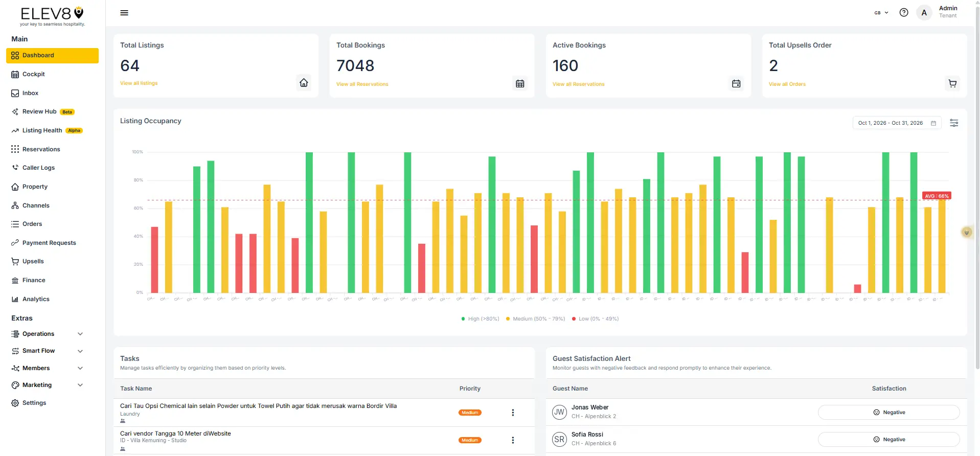The image size is (980, 456).
Task: Click View all Reservations under Active Bookings
Action: [x=578, y=84]
